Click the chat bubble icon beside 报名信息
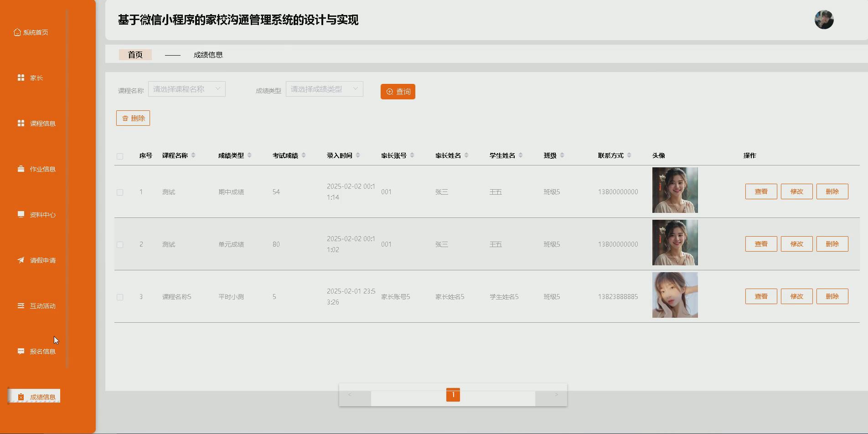Viewport: 868px width, 434px height. [21, 351]
